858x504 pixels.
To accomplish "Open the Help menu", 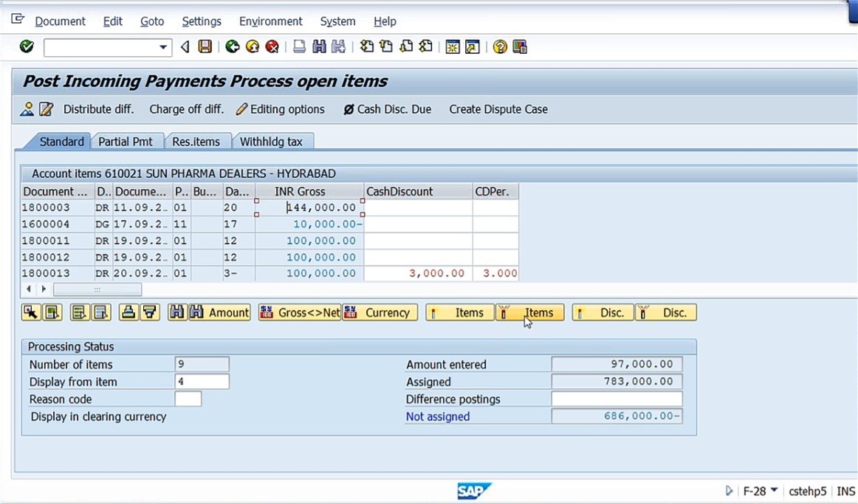I will point(385,21).
